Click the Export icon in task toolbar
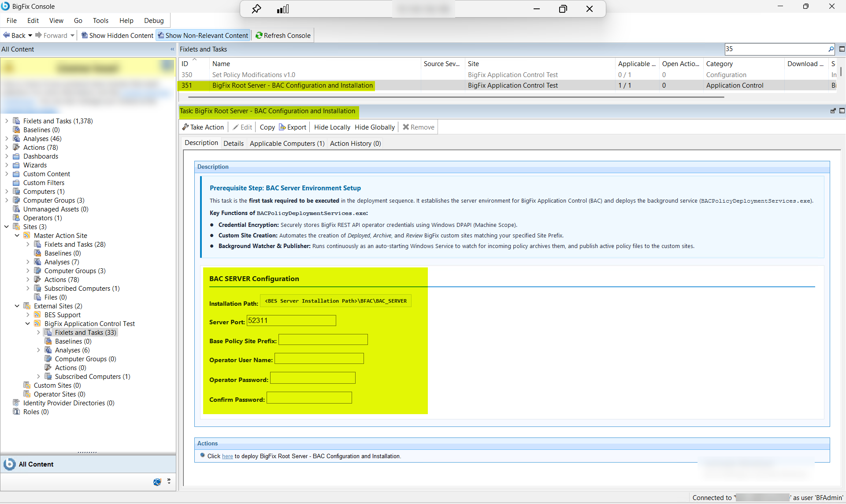The width and height of the screenshot is (846, 504). click(x=282, y=127)
